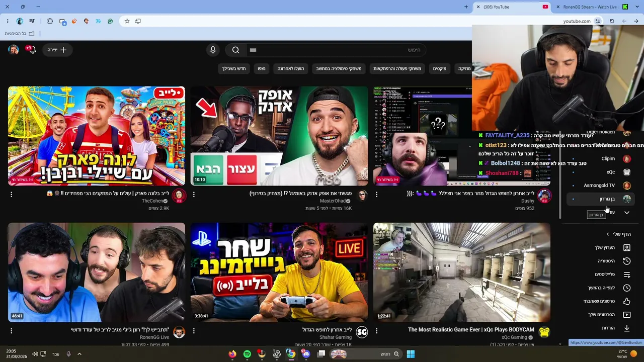Image resolution: width=644 pixels, height=362 pixels.
Task: Click the volume icon in system tray
Action: pos(35,354)
